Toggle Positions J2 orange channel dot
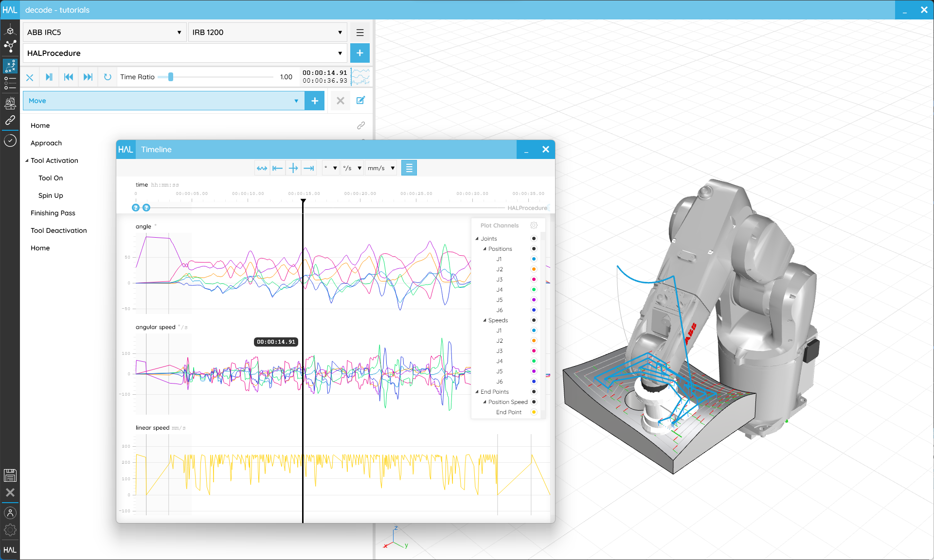This screenshot has height=560, width=934. [534, 269]
